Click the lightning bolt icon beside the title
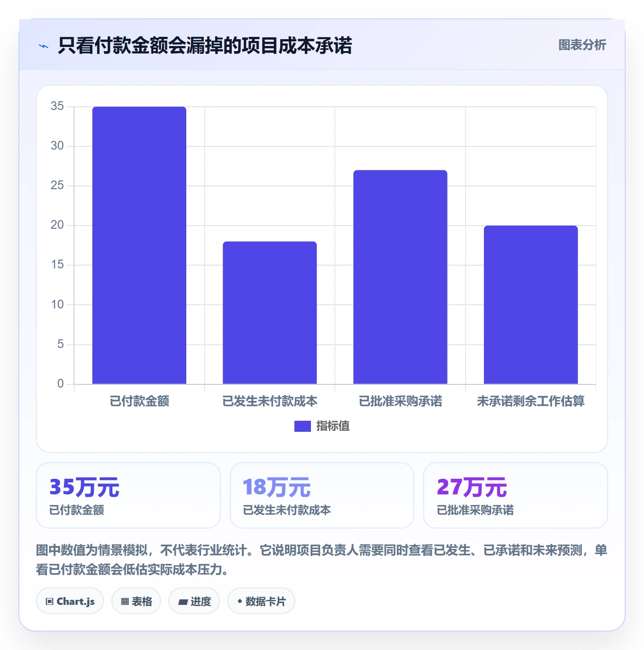Screen dimensions: 644x650 [44, 46]
